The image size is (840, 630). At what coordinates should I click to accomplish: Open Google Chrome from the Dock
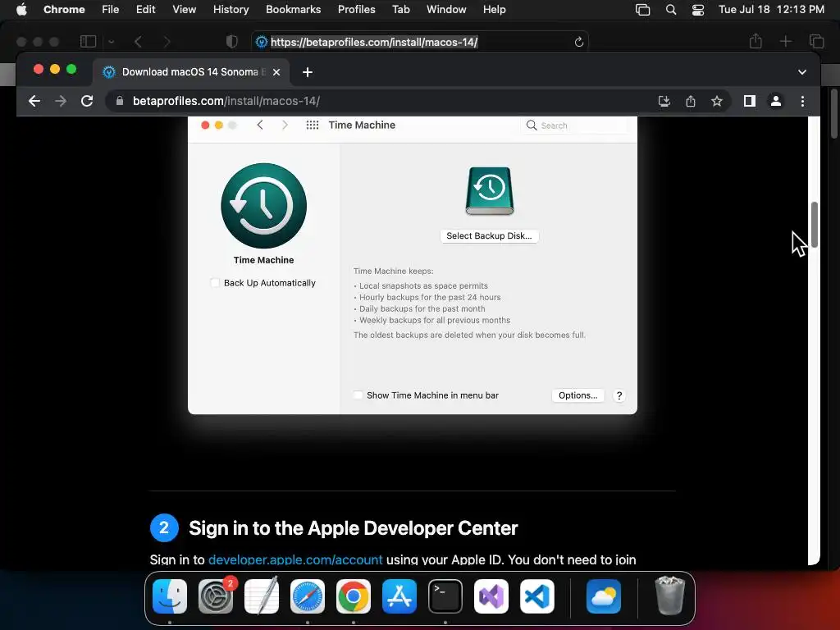click(353, 596)
